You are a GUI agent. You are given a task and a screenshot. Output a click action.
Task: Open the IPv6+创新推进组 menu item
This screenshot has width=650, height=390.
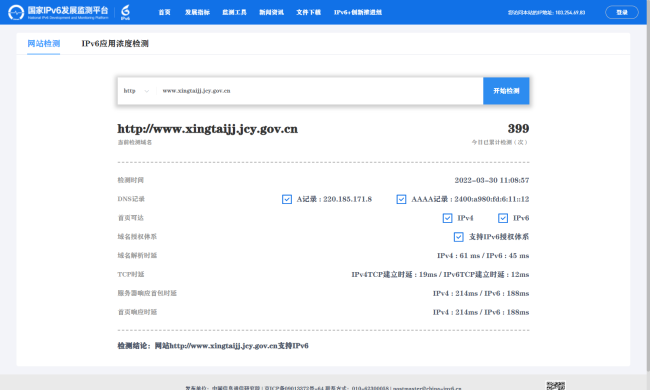tap(358, 12)
